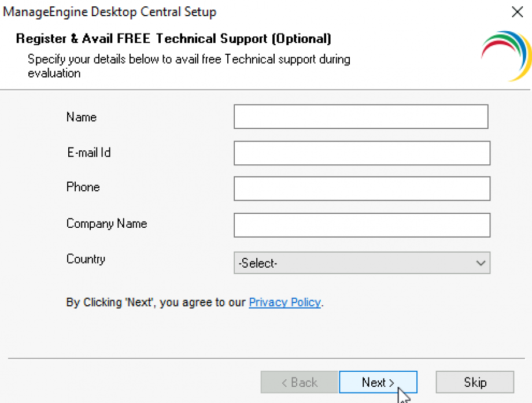Click the Company Name label
Image resolution: width=532 pixels, height=403 pixels.
[106, 224]
